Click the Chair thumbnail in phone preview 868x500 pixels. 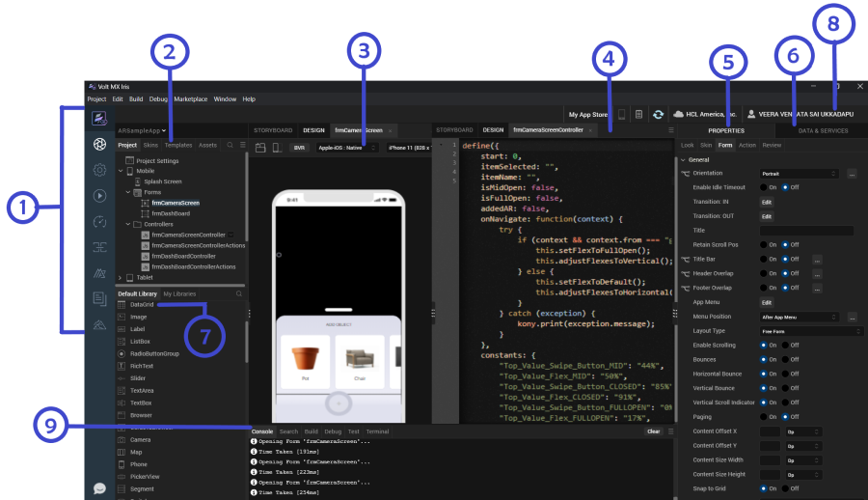point(360,362)
